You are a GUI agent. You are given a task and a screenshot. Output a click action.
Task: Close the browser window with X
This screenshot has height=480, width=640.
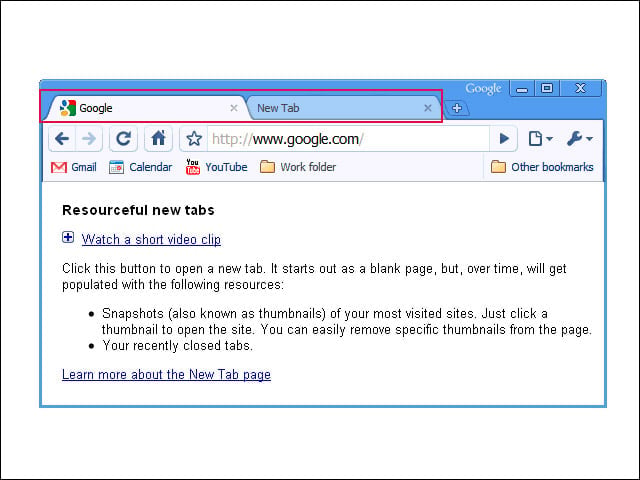point(580,89)
